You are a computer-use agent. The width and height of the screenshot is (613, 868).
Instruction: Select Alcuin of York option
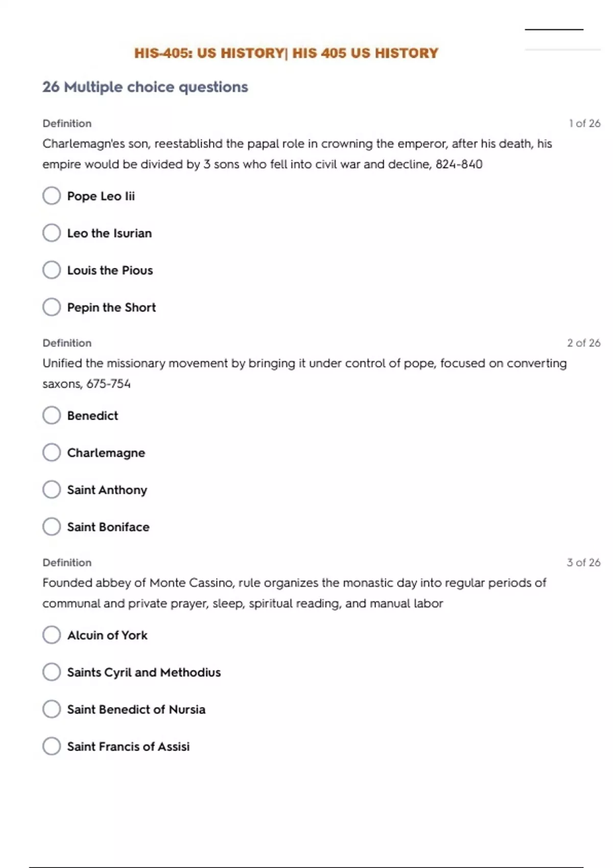(x=52, y=635)
